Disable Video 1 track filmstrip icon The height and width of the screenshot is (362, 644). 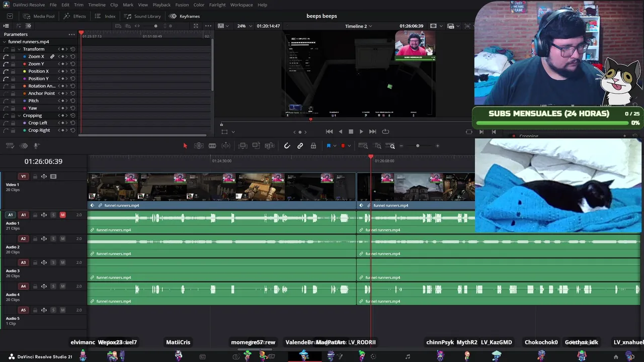coord(53,176)
